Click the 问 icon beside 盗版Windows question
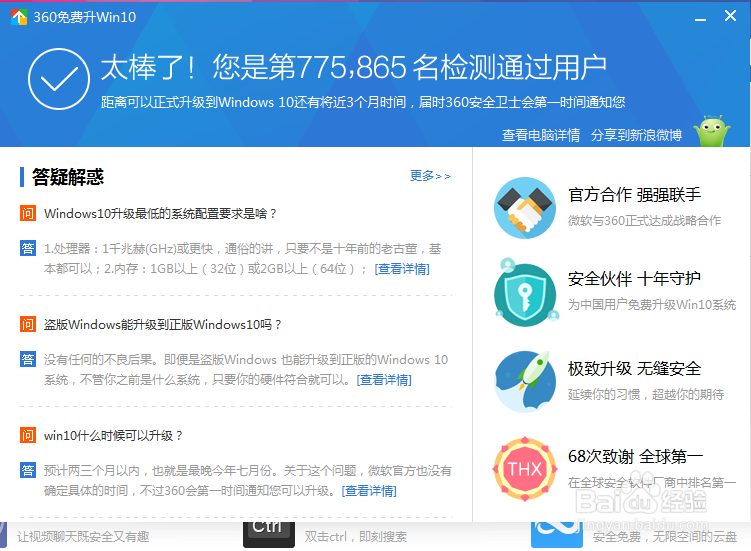This screenshot has width=751, height=551. coord(28,324)
